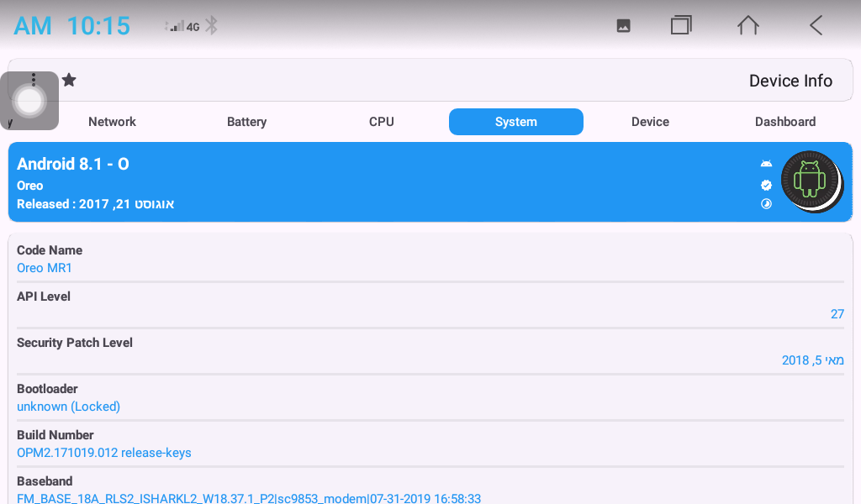Image resolution: width=861 pixels, height=504 pixels.
Task: Tap the Oreo Android logo
Action: 811,182
